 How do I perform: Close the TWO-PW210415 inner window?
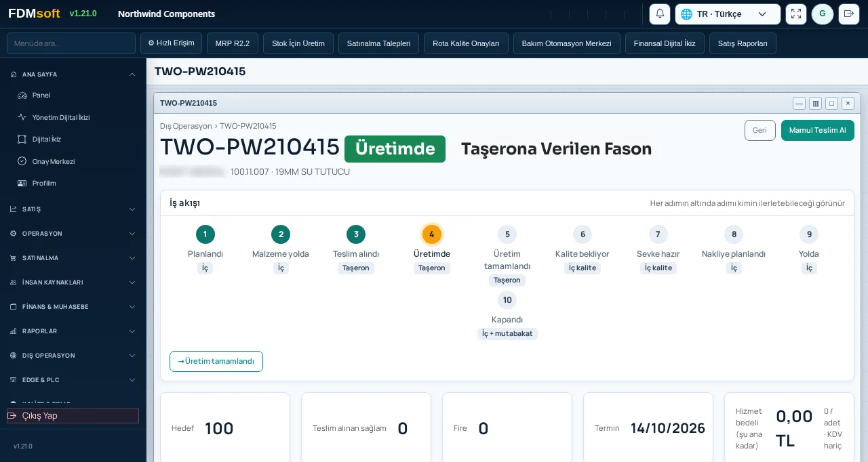point(848,103)
